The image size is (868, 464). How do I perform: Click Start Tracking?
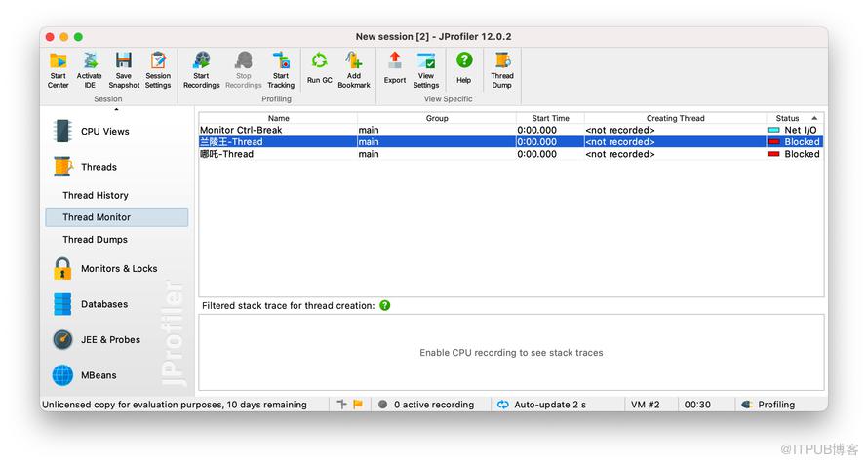click(x=281, y=70)
